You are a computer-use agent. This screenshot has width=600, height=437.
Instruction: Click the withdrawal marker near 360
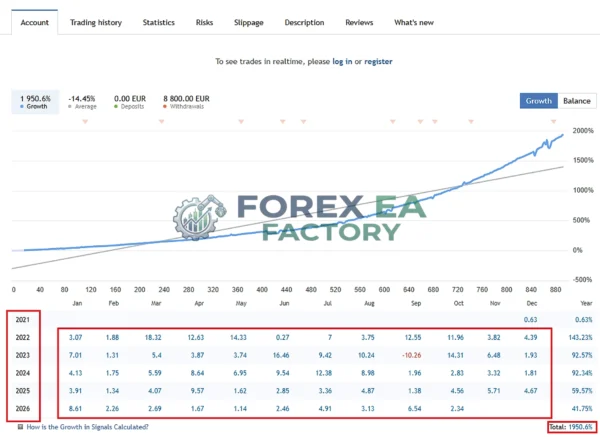(241, 122)
